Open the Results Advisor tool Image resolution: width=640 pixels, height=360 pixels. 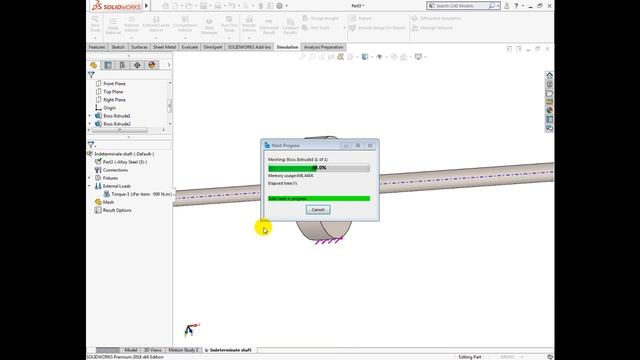point(249,24)
